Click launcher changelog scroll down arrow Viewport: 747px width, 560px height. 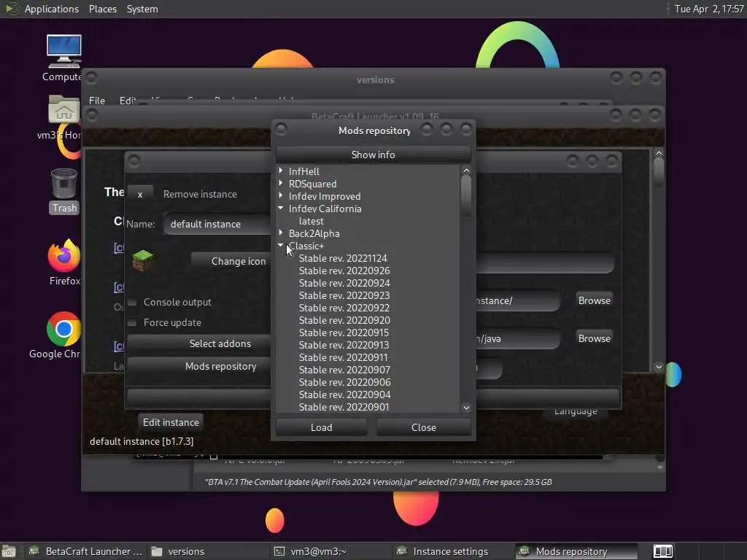click(659, 367)
